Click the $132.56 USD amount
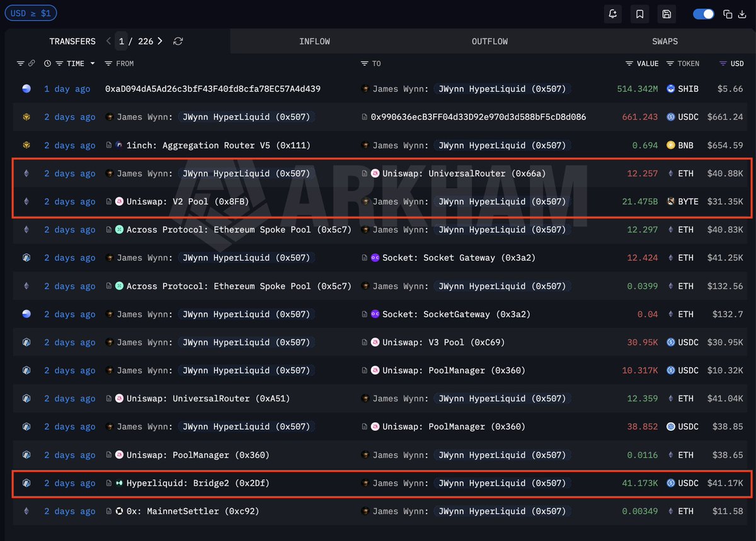The height and width of the screenshot is (541, 756). click(725, 286)
